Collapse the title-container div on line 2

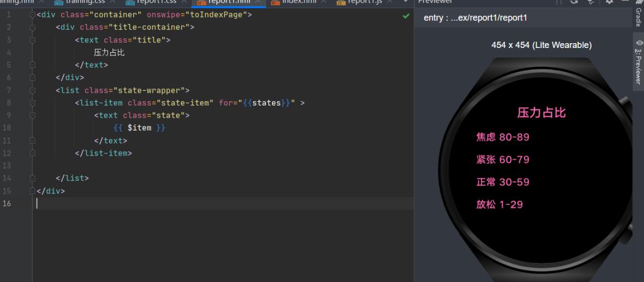(x=33, y=27)
